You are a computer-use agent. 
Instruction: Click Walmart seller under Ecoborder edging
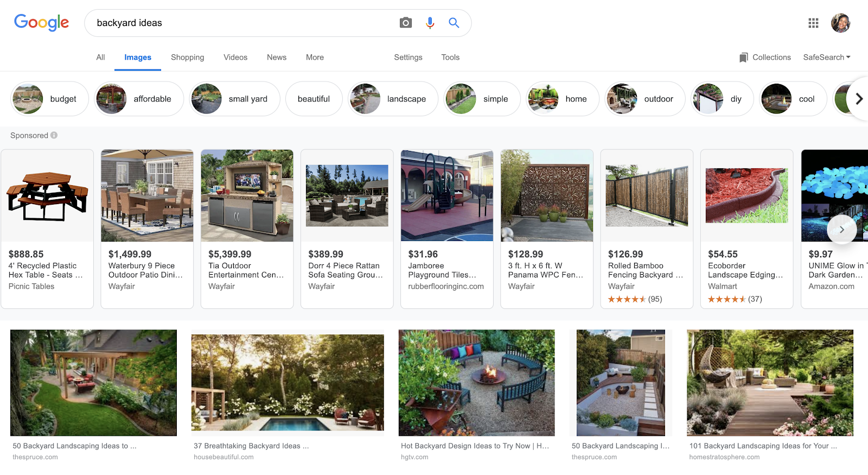pos(723,286)
